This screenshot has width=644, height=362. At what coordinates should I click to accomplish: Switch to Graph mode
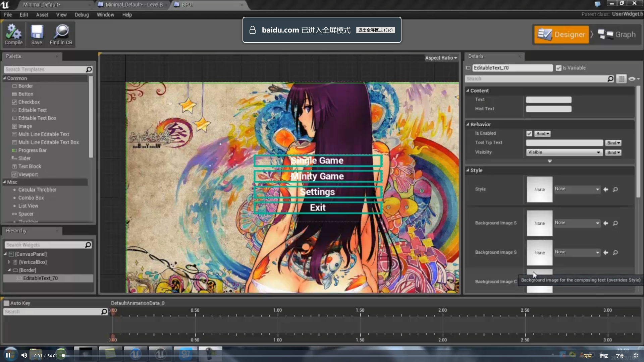(x=617, y=35)
